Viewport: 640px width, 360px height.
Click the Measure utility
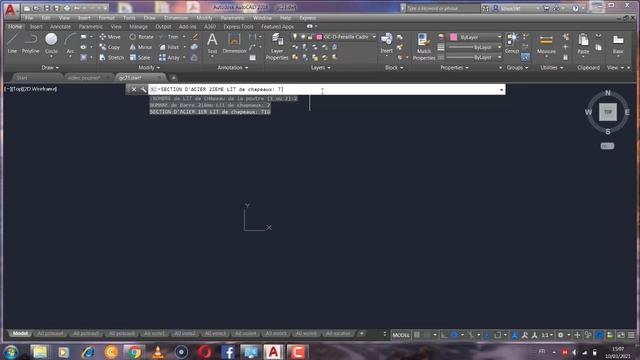[x=546, y=43]
